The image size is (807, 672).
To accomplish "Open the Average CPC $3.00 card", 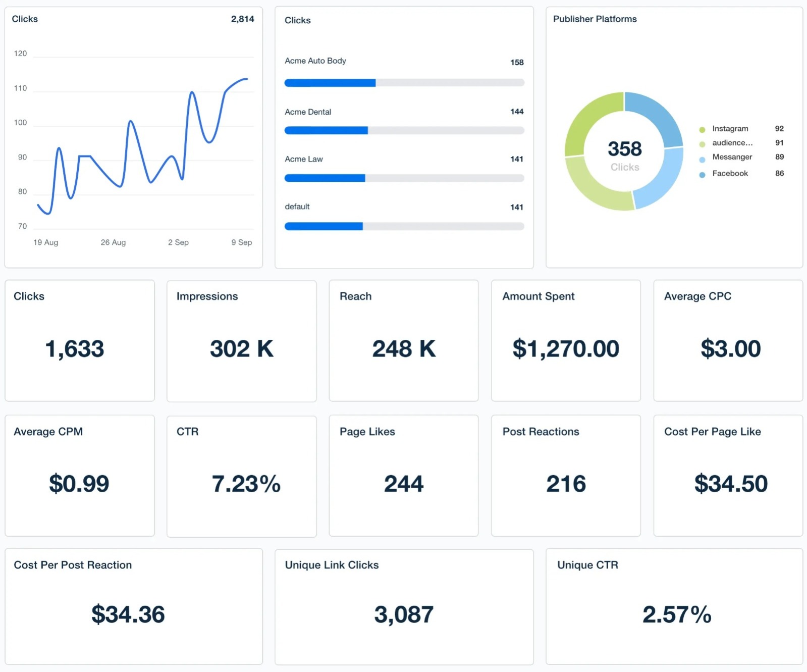I will click(728, 341).
